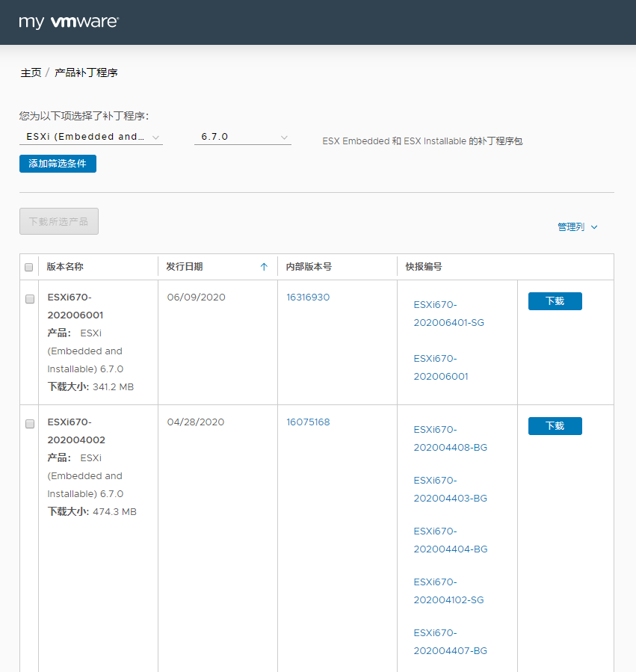Open bulletin ESXi670-202004403-BG

click(x=451, y=490)
